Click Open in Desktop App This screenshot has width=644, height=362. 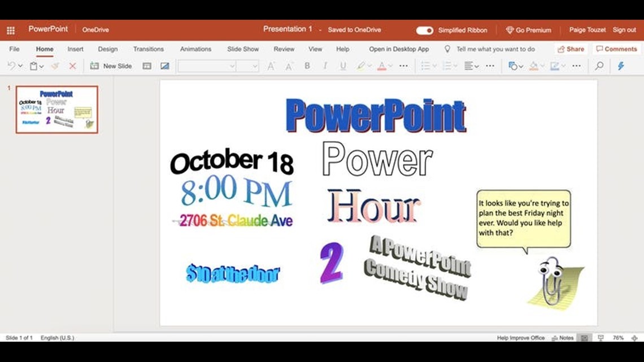pyautogui.click(x=399, y=49)
